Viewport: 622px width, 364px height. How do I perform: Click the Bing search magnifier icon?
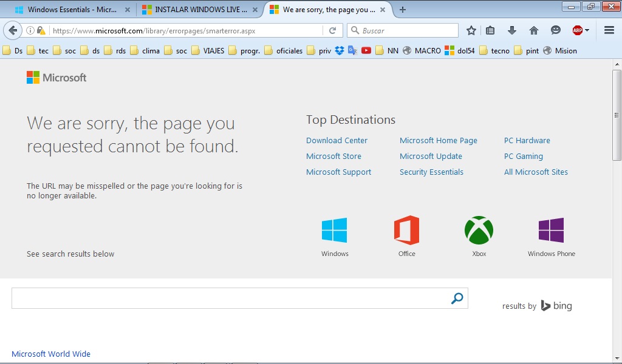click(457, 298)
